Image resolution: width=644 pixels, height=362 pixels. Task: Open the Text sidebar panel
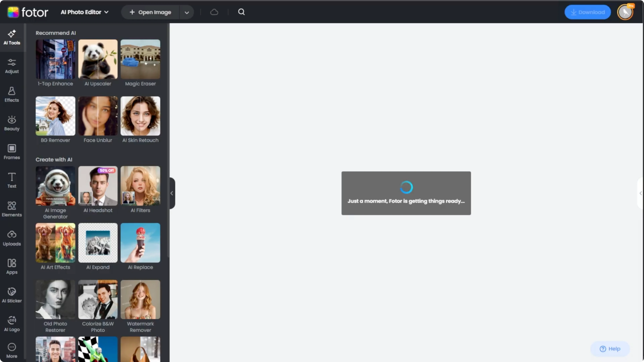pos(12,181)
